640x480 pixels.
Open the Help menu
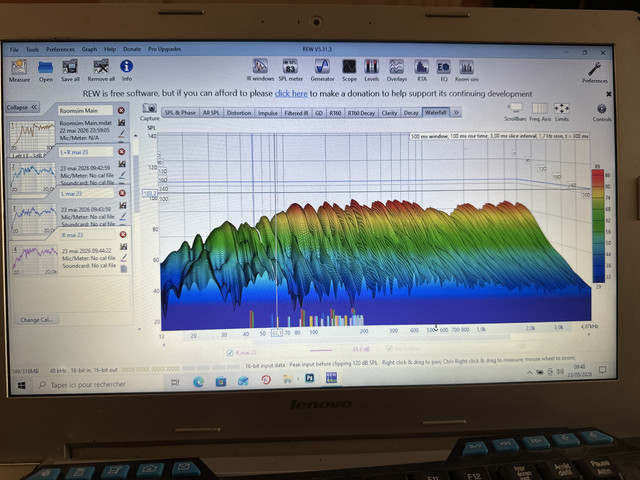pyautogui.click(x=109, y=49)
